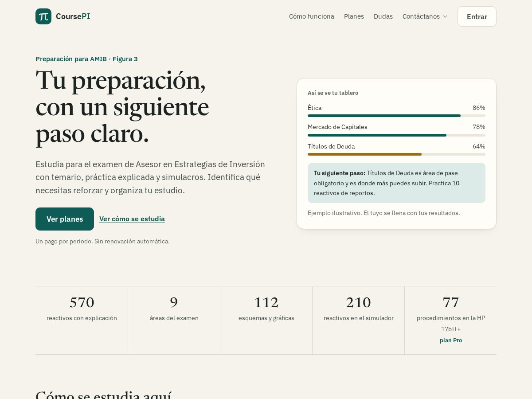Click the 570 reactivos con explicación stat
The image size is (532, 399).
click(82, 320)
